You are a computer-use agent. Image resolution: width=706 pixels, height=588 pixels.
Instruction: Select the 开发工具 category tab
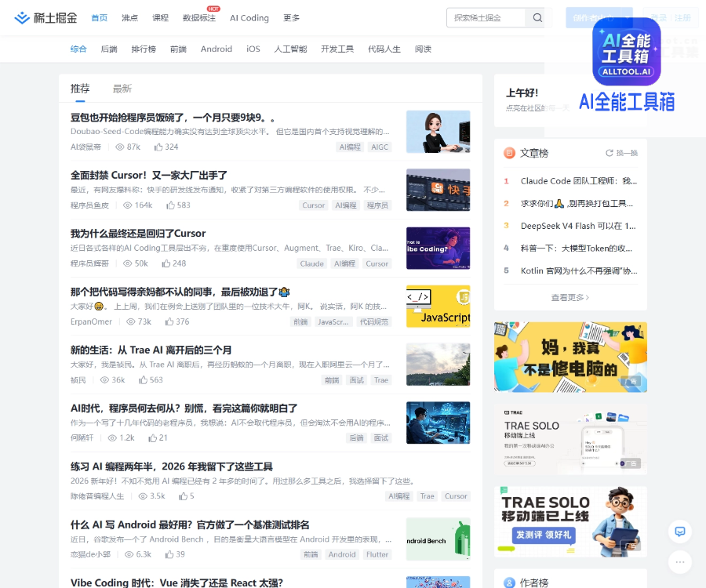coord(337,49)
